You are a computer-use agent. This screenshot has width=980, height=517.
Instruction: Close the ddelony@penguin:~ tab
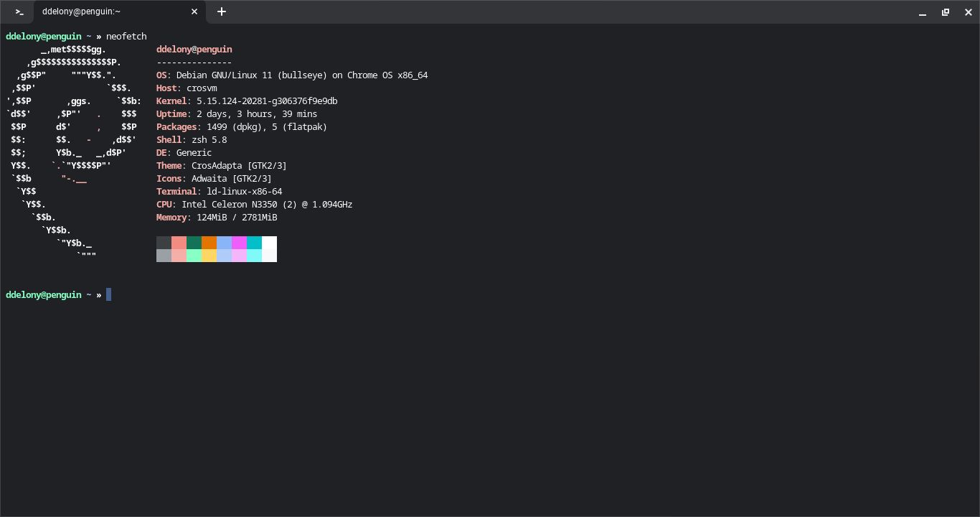click(194, 11)
